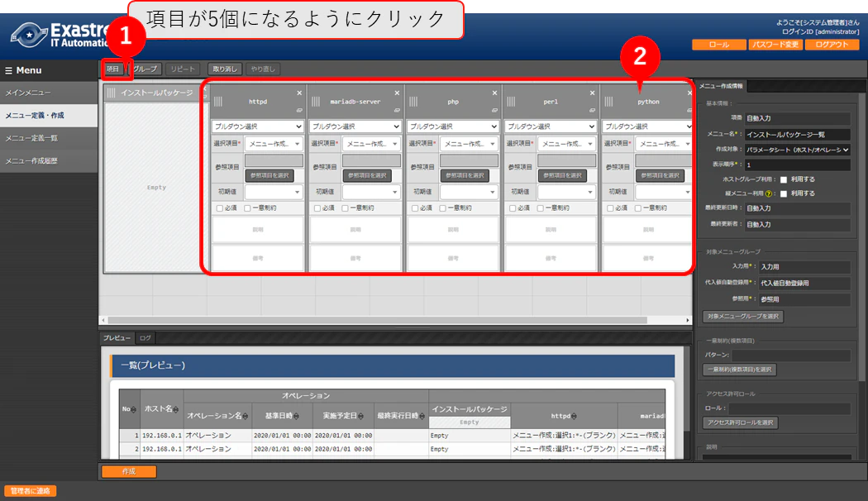Open help icon beside 縦メニュー利用

tap(768, 193)
